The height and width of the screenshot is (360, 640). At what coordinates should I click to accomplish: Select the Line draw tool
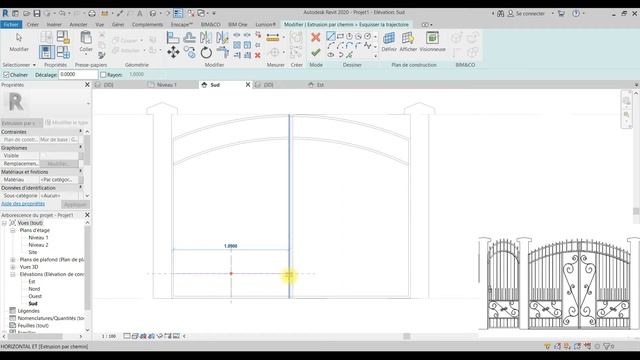coord(331,36)
